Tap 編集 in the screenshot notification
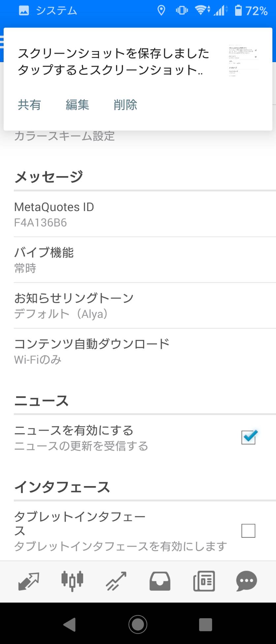The width and height of the screenshot is (276, 644). coord(77,105)
